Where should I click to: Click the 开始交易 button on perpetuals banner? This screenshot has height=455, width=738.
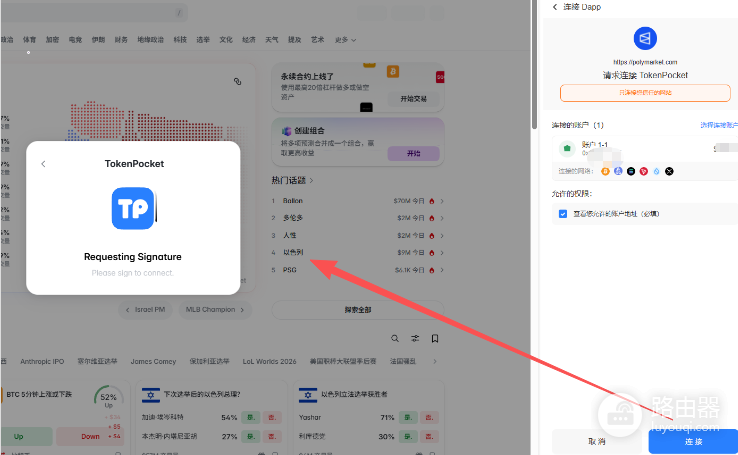click(413, 99)
